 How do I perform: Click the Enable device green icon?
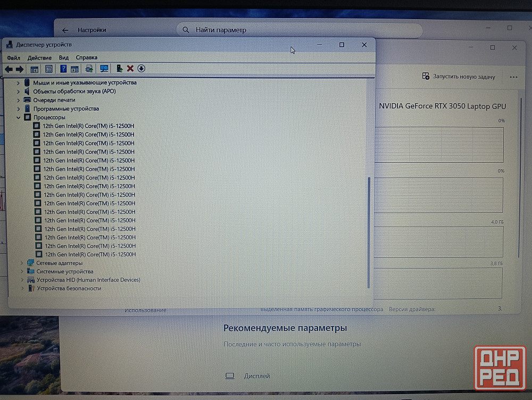[x=119, y=69]
